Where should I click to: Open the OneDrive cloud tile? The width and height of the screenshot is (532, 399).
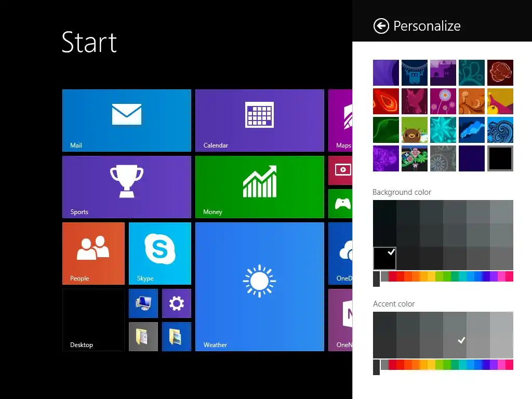[x=340, y=254]
